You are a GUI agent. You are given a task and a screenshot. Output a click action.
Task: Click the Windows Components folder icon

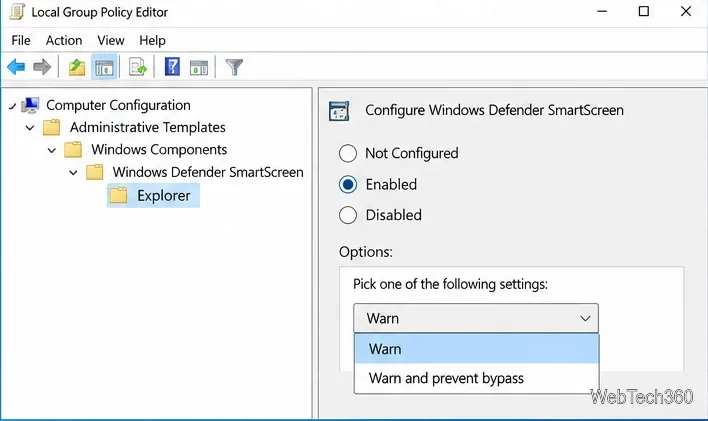[x=73, y=150]
